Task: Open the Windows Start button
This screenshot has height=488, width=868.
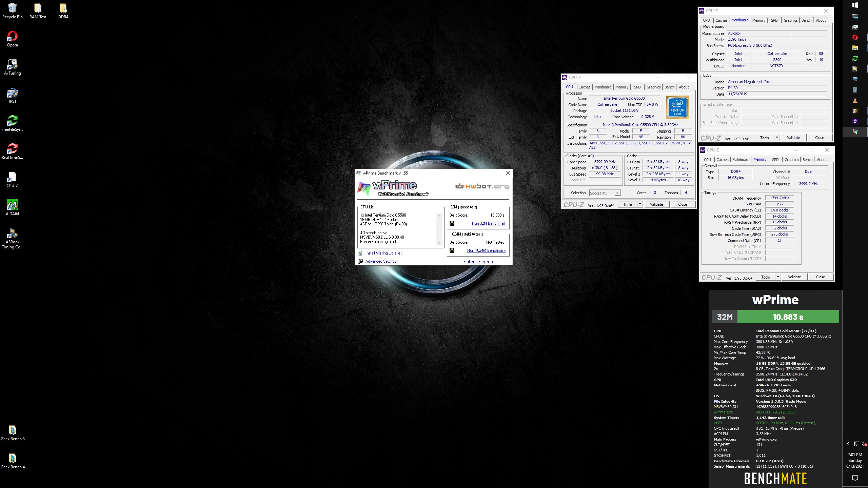Action: (855, 5)
